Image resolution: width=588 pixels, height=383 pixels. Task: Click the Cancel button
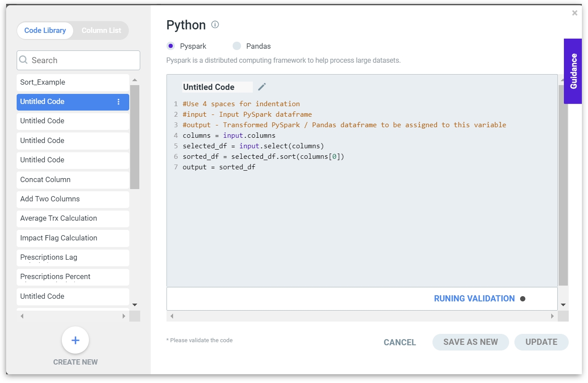point(400,342)
